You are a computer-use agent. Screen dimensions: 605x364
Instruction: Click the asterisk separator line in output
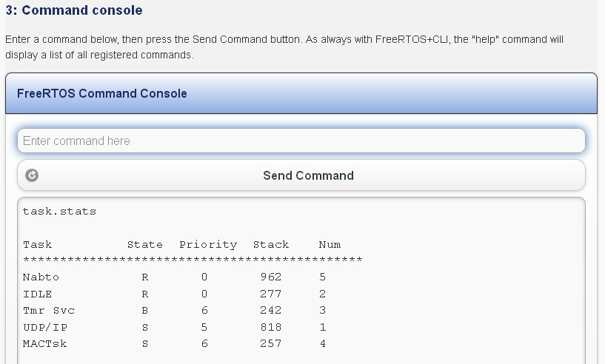[x=193, y=260]
